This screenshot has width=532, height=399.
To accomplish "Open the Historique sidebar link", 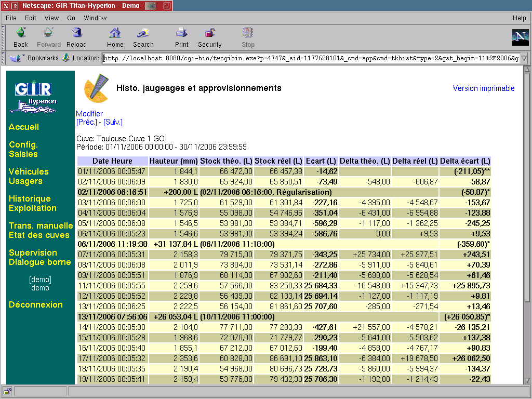I will (x=30, y=198).
